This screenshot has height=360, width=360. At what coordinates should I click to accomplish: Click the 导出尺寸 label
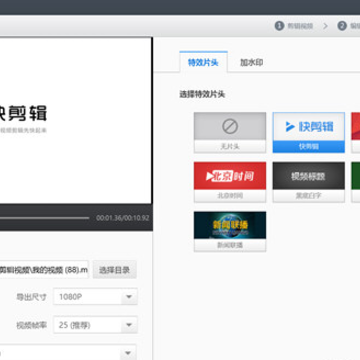click(31, 297)
